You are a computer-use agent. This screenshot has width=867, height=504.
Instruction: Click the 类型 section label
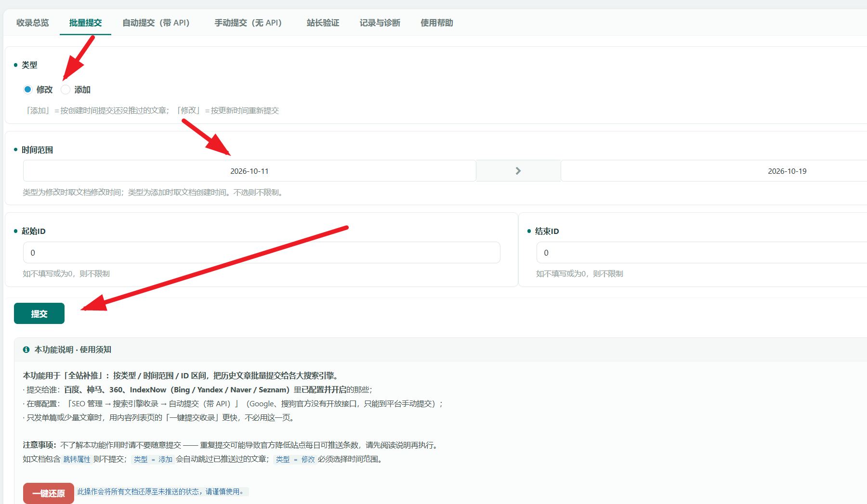[x=29, y=65]
